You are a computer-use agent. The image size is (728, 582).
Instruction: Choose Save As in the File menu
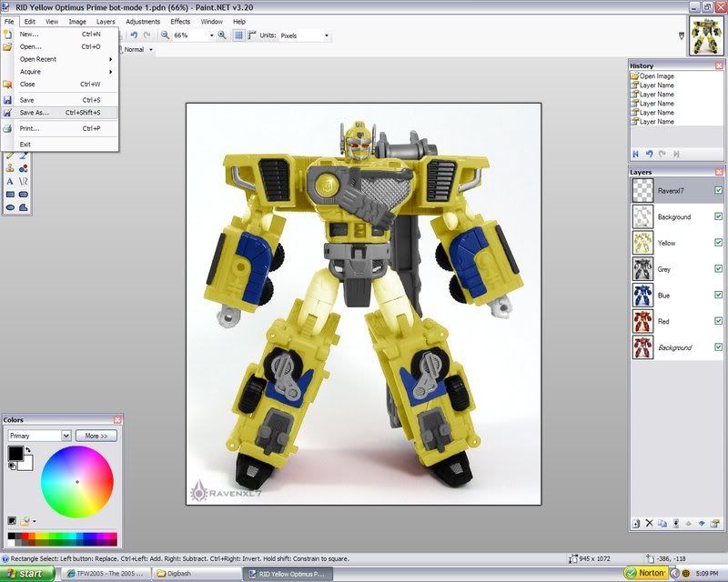60,113
